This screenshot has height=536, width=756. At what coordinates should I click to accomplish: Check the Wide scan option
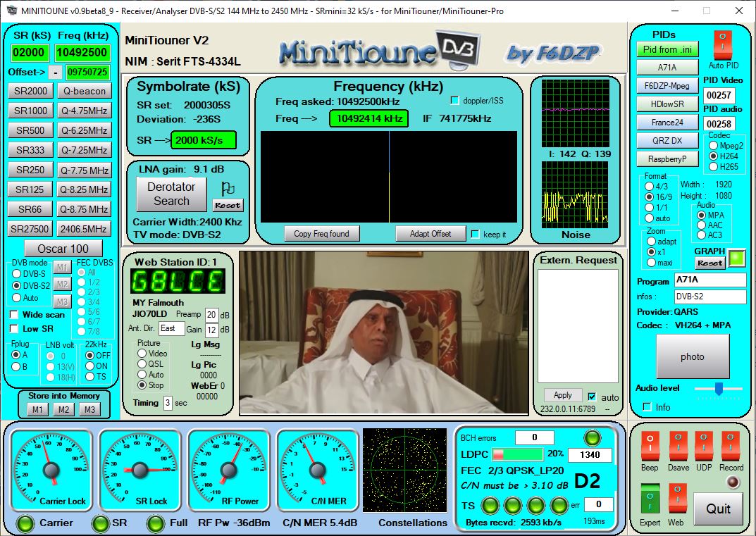pyautogui.click(x=15, y=315)
